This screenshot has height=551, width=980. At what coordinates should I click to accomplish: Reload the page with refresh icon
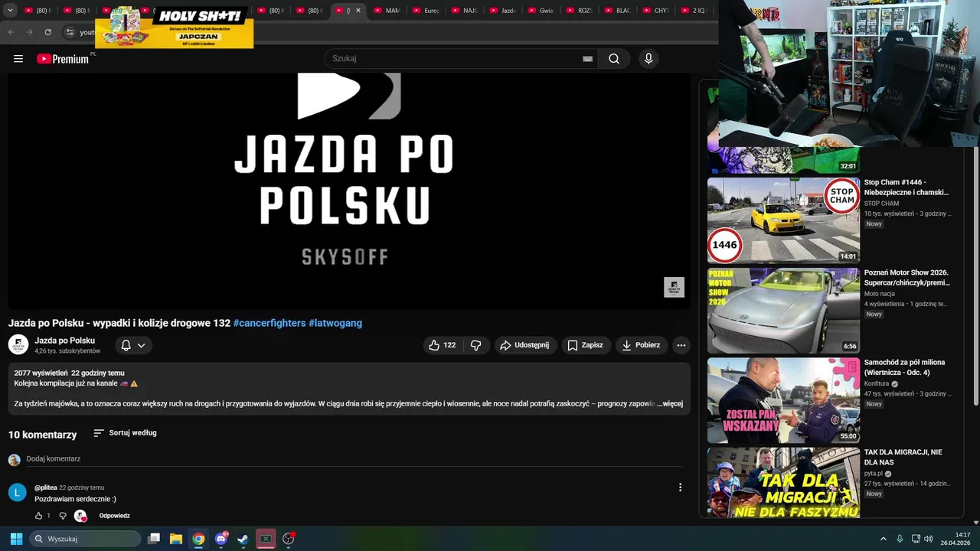coord(47,32)
